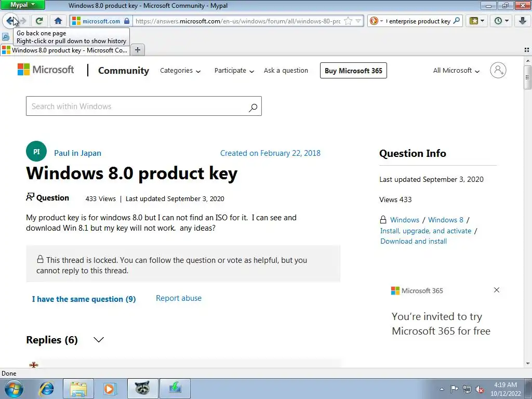Open Windows Media Player from taskbar

109,389
